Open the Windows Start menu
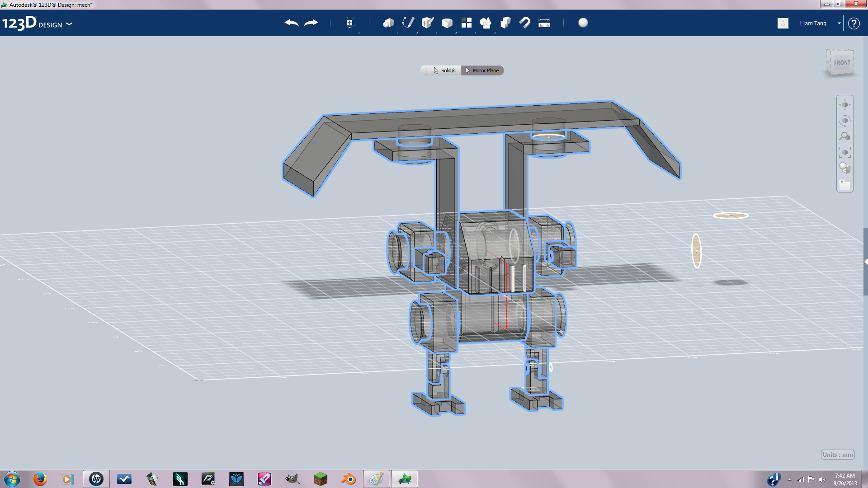The height and width of the screenshot is (488, 868). 12,479
